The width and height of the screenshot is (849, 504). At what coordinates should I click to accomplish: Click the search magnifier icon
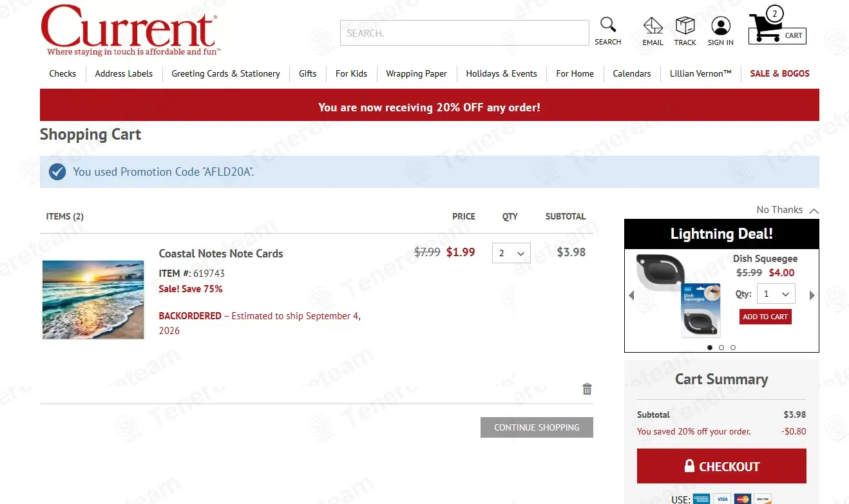(x=608, y=25)
